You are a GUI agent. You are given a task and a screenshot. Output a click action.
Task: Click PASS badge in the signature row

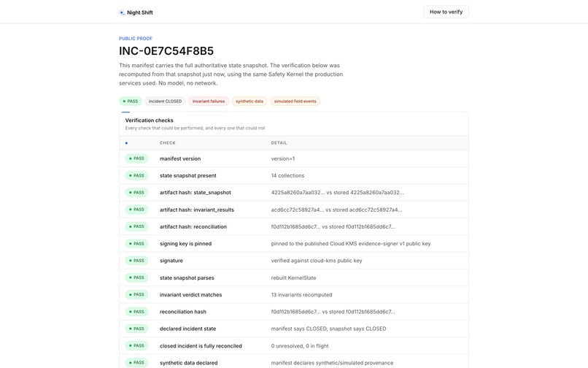[x=136, y=261]
